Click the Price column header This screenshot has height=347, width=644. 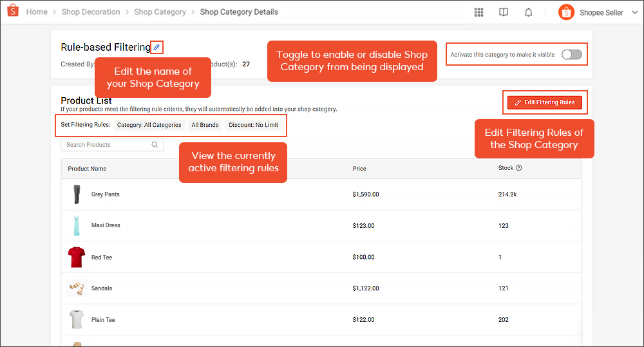coord(359,169)
